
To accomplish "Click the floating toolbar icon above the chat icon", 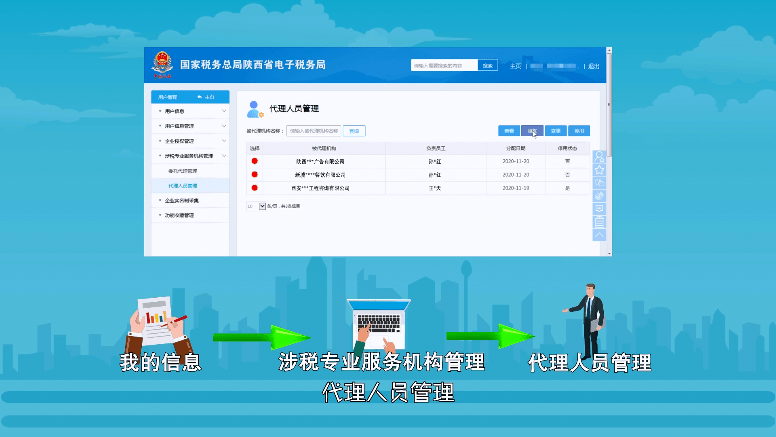I will point(599,196).
